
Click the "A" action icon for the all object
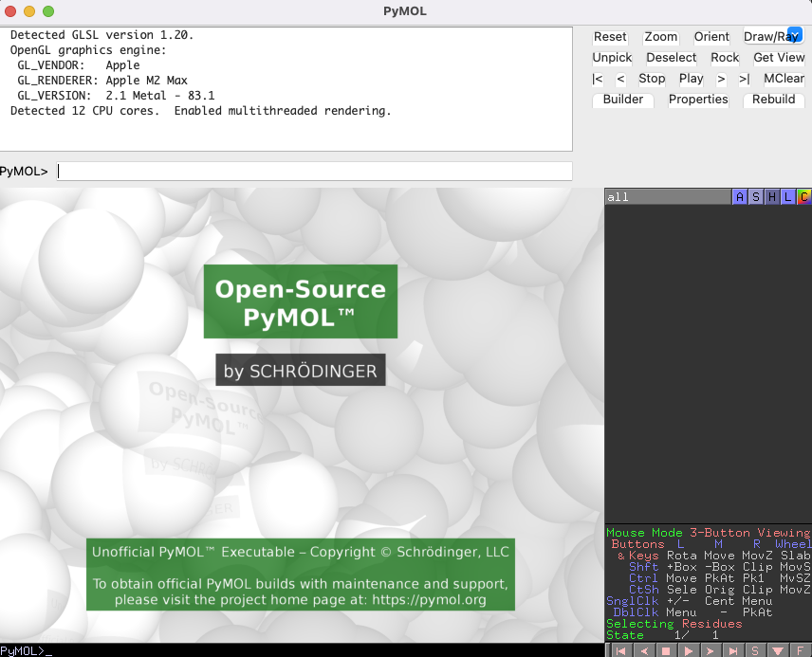point(740,196)
